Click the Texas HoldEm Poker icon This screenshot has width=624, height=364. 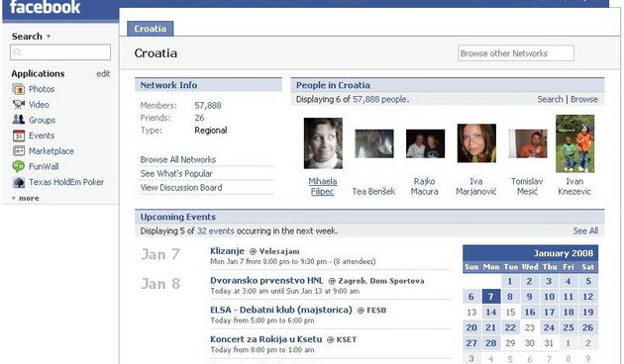(18, 182)
